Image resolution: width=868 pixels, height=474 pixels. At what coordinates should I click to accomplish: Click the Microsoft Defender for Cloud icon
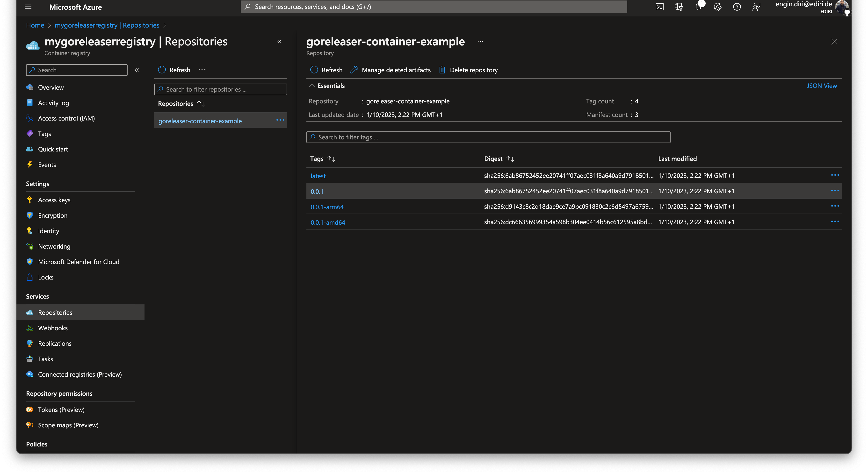tap(30, 262)
